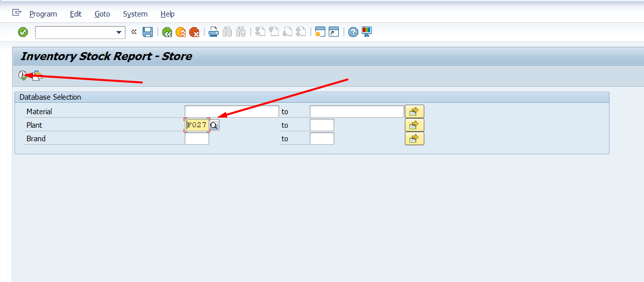
Task: Open Plant field search help button
Action: click(x=214, y=125)
